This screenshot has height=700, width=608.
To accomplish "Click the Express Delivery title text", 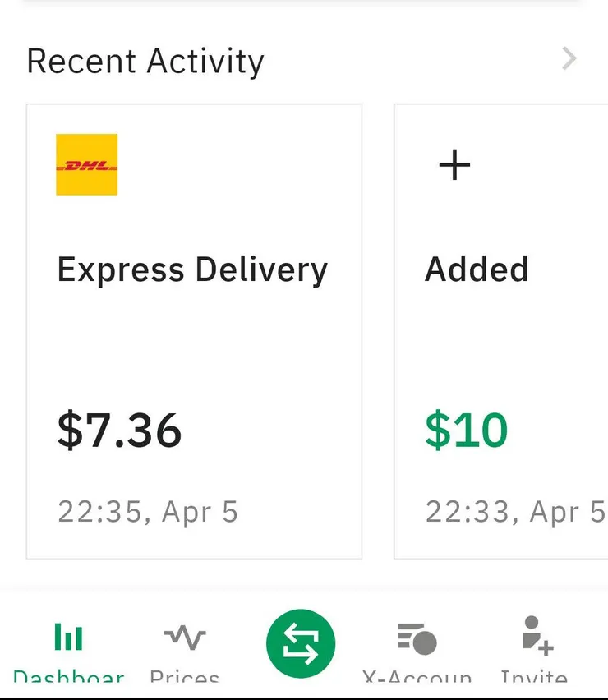I will pos(192,269).
